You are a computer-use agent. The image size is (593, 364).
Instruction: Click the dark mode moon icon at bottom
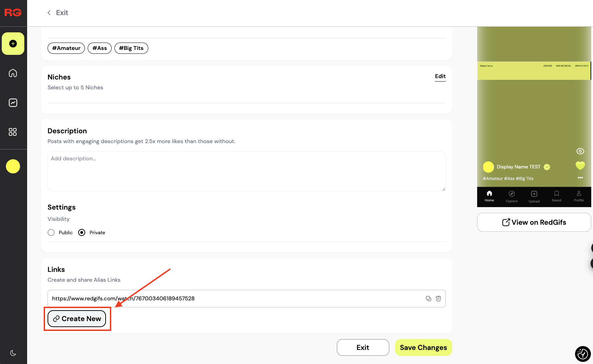point(13,353)
